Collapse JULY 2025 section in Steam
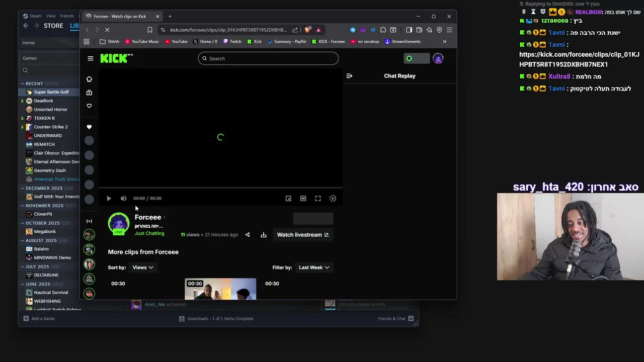 point(23,266)
